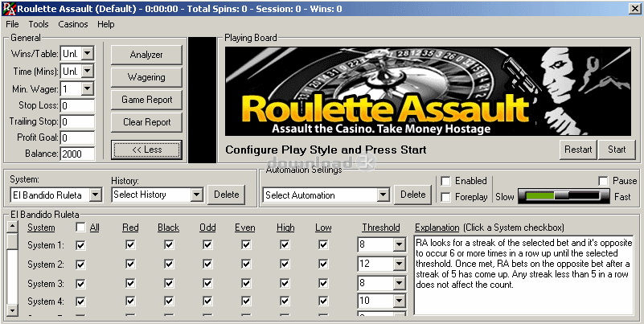Screen dimensions: 644x324
Task: Open the Wagering settings button
Action: 146,77
